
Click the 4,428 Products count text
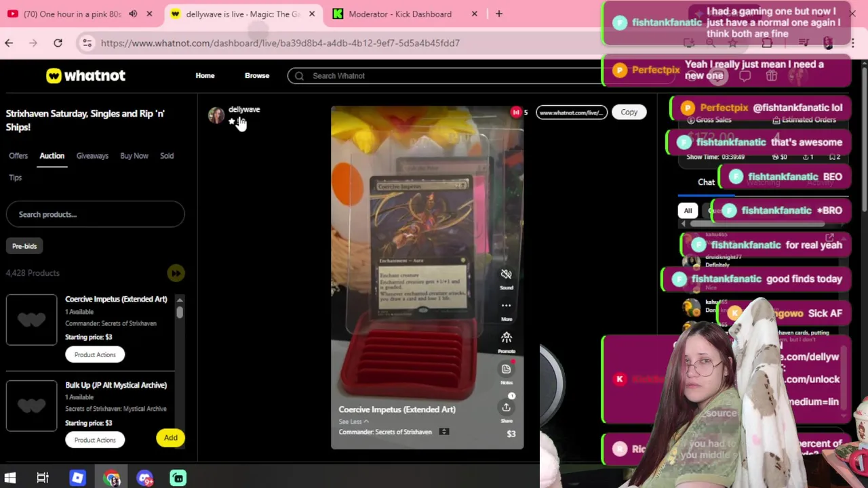[33, 273]
